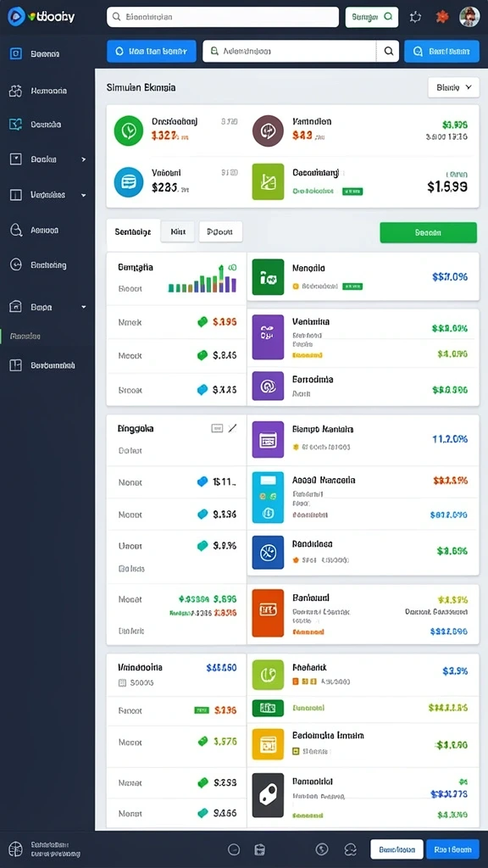
Task: Select the Semadaje tab
Action: coord(133,232)
